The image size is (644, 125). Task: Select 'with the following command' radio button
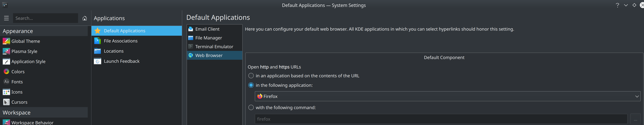251,107
